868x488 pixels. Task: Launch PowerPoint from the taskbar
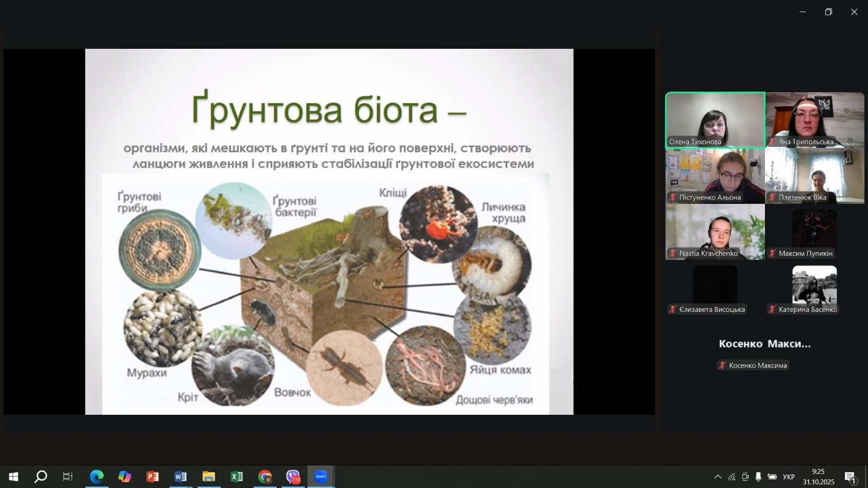coord(153,477)
